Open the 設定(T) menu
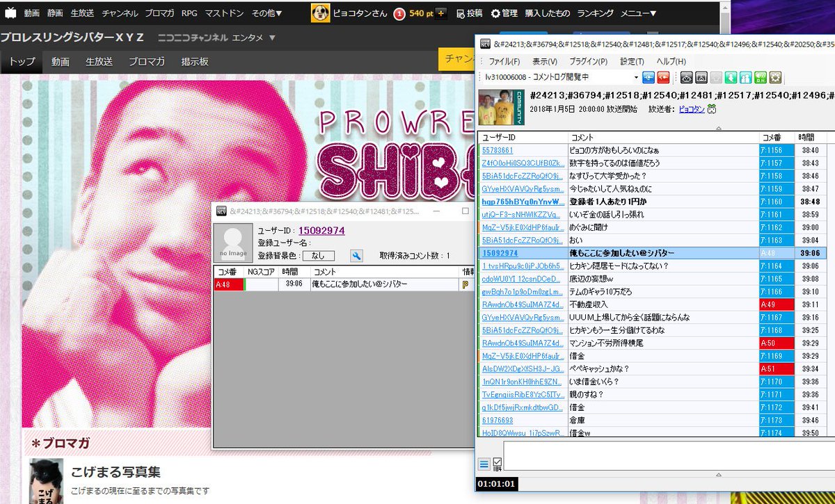This screenshot has width=835, height=504. point(633,61)
